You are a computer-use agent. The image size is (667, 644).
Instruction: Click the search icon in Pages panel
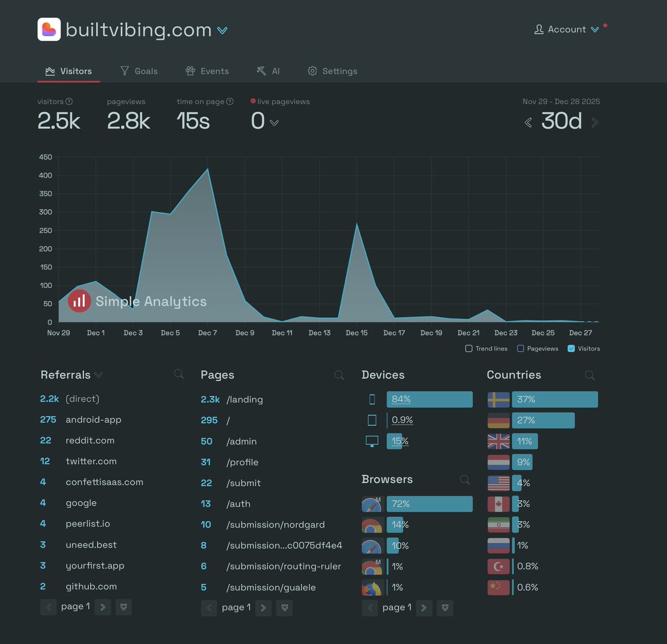click(x=339, y=375)
